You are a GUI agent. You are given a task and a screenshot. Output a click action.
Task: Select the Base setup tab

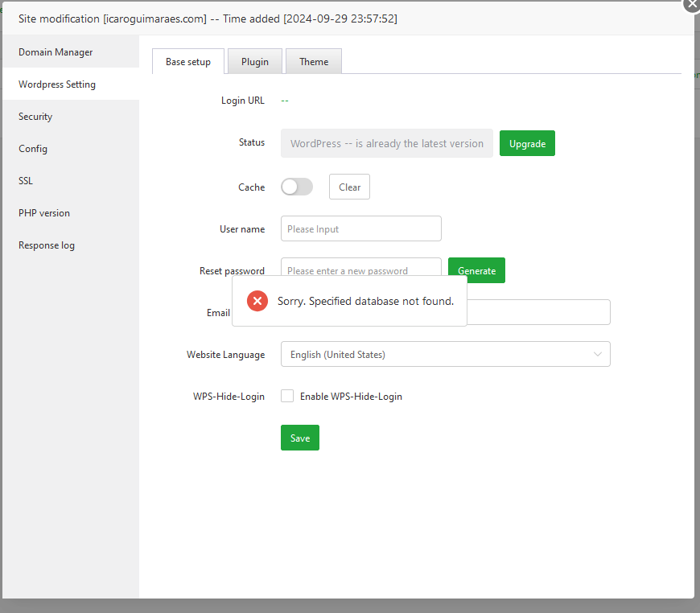(x=188, y=62)
